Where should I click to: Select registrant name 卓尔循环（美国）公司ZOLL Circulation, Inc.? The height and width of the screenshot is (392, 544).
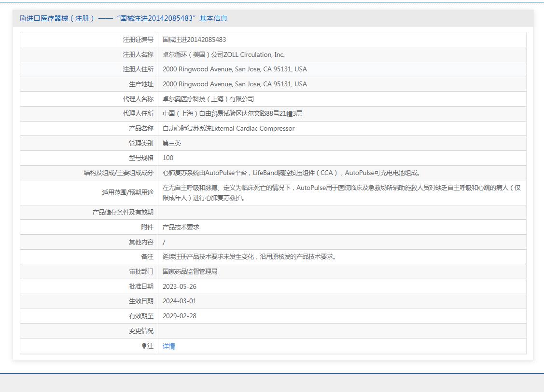tap(223, 54)
